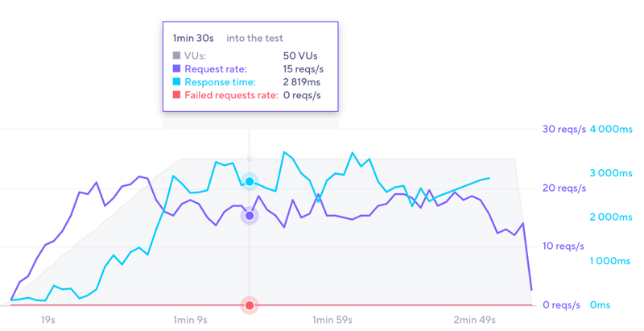Screen dimensions: 644x331
Task: Click the Failed requests rate tooltip label
Action: (x=231, y=95)
